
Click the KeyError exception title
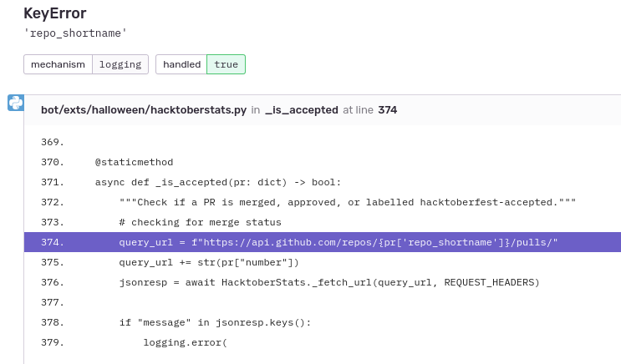click(54, 13)
